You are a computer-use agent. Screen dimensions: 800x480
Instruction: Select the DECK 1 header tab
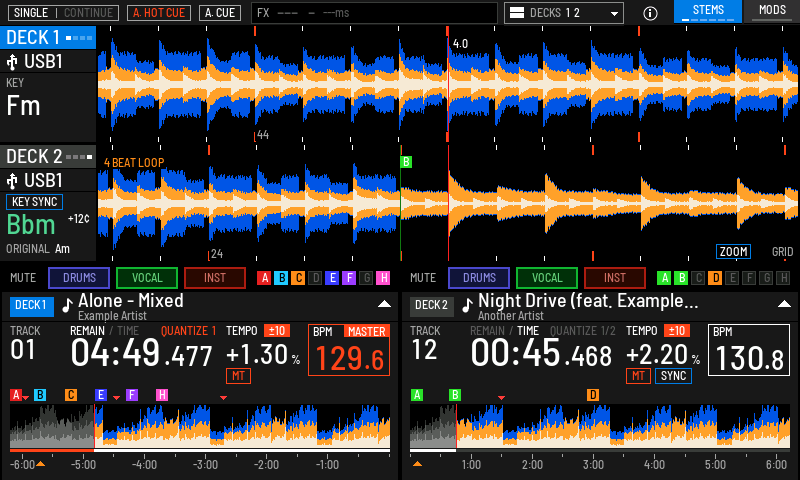(x=48, y=38)
